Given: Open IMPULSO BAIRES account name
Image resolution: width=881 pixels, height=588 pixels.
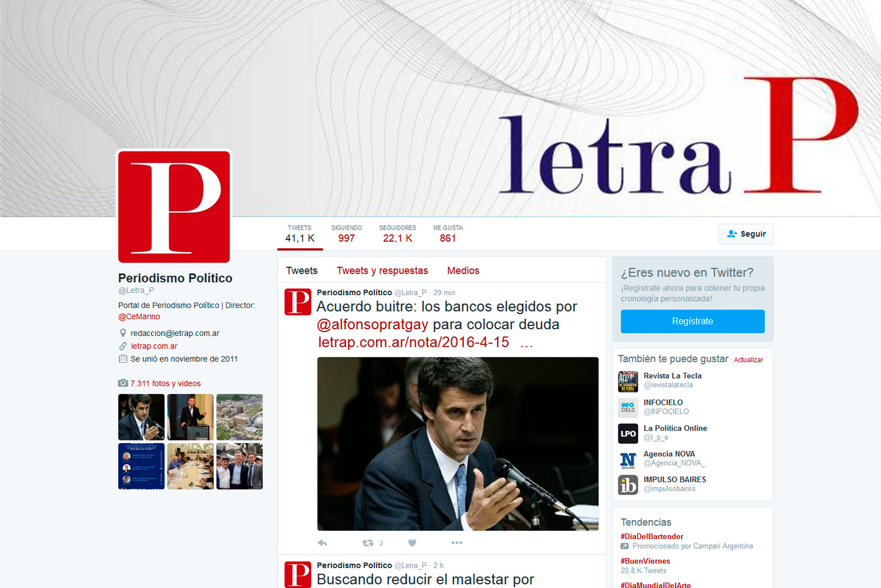Looking at the screenshot, I should (x=675, y=480).
